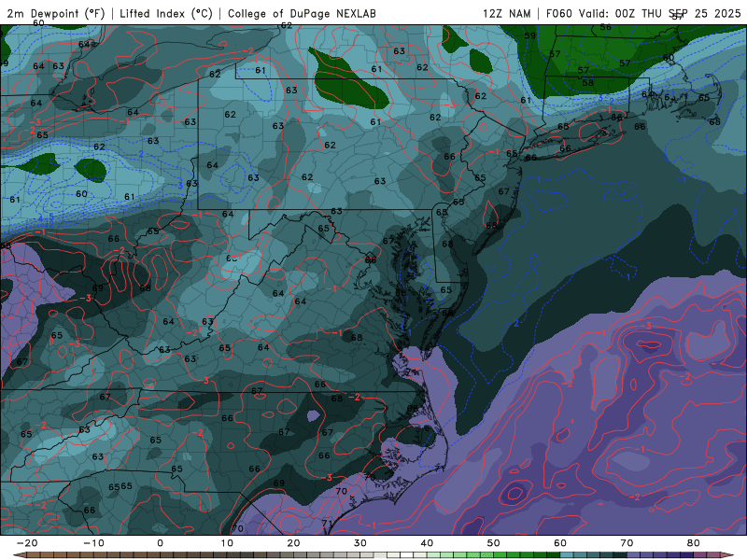Click the '80' color scale label

click(694, 543)
